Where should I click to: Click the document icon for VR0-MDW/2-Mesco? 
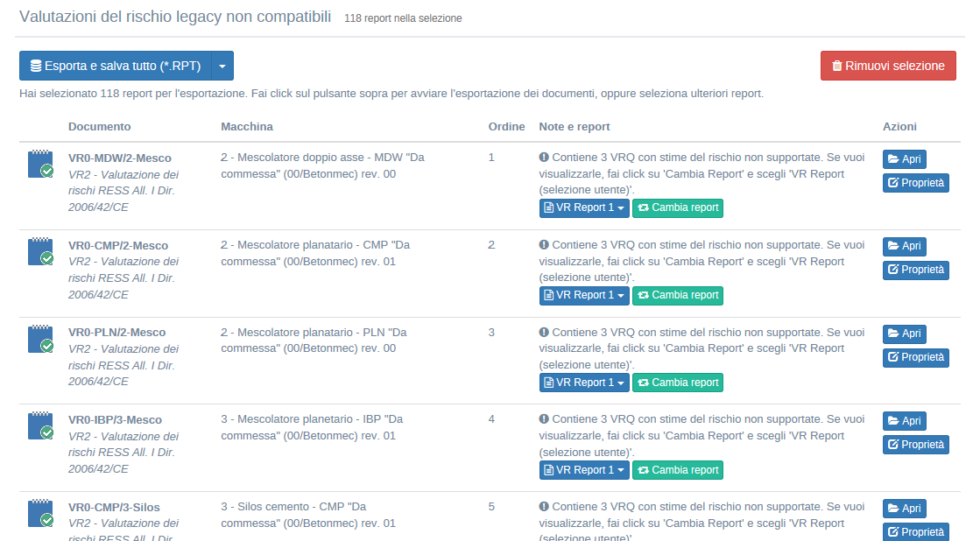tap(40, 165)
